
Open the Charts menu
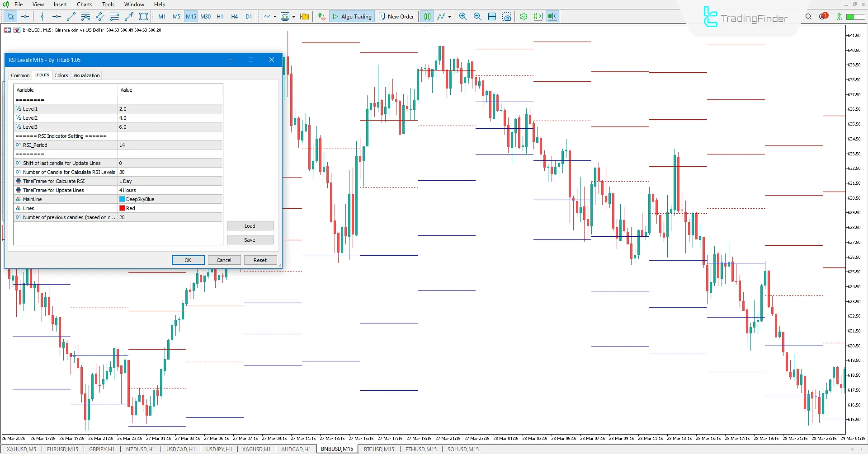coord(84,4)
